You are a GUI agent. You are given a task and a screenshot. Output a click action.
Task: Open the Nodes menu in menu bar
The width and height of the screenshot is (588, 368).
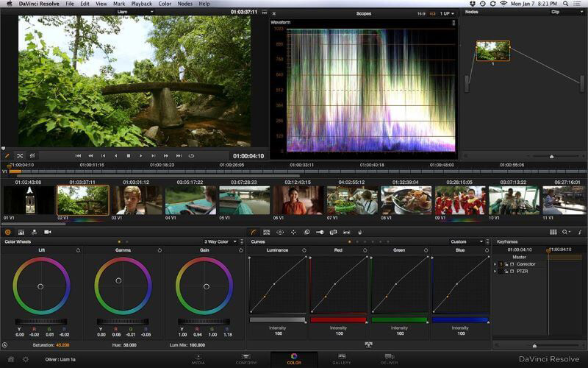184,4
